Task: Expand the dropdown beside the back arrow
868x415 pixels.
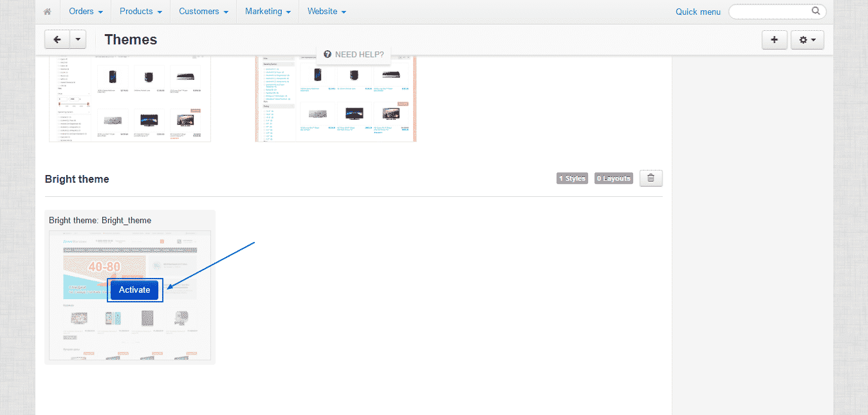Action: point(77,39)
